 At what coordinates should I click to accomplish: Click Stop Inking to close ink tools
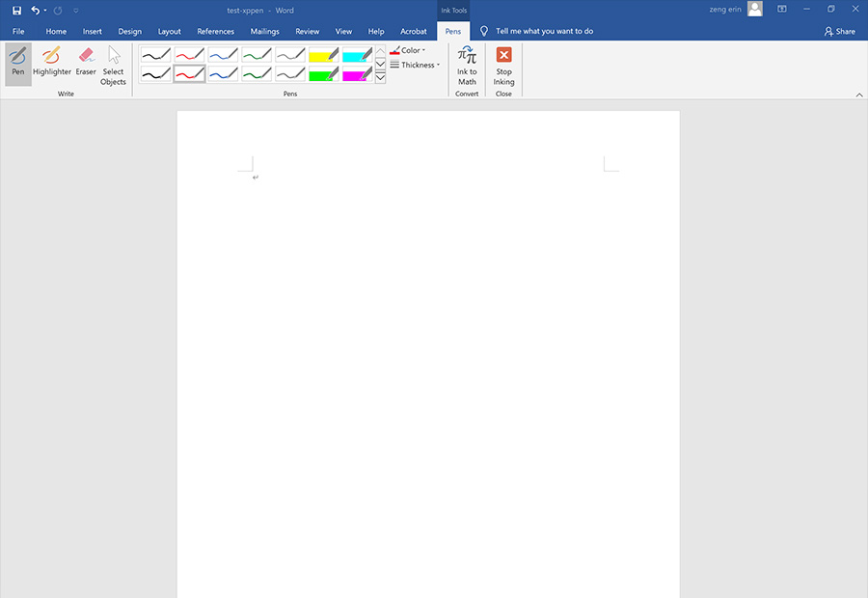(503, 66)
